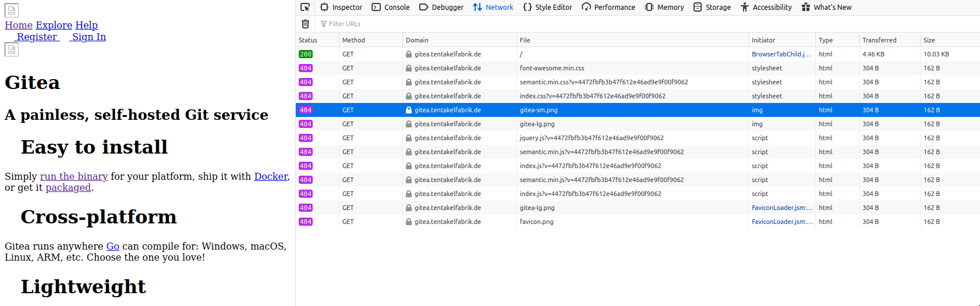Switch to the Console tab
This screenshot has height=306, width=980.
pos(391,7)
